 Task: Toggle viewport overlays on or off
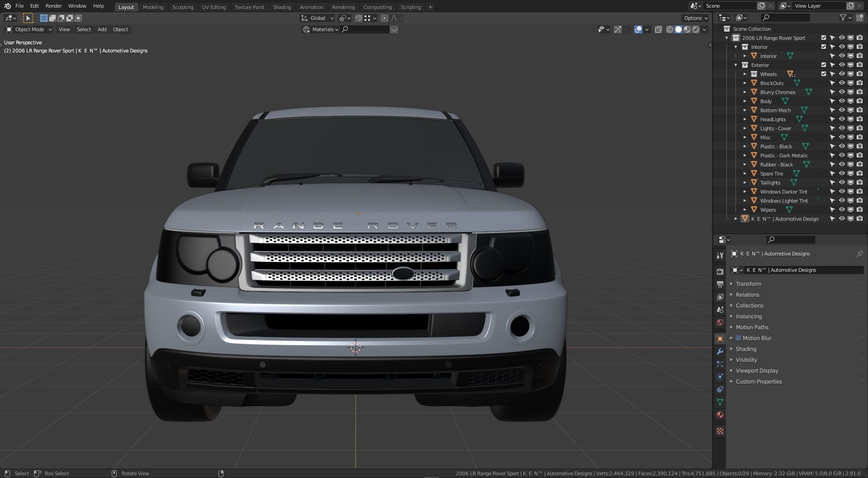pyautogui.click(x=638, y=29)
